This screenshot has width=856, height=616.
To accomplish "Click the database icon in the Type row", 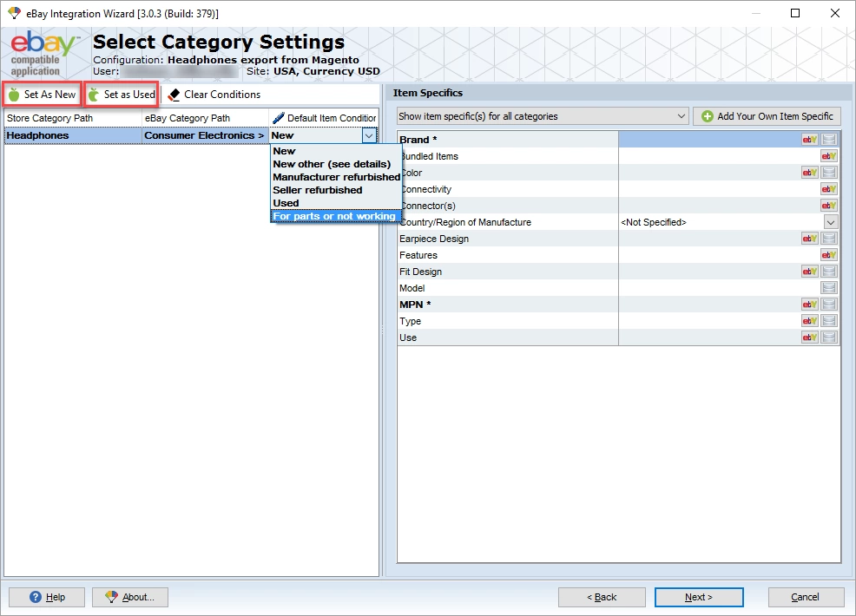I will (x=829, y=321).
